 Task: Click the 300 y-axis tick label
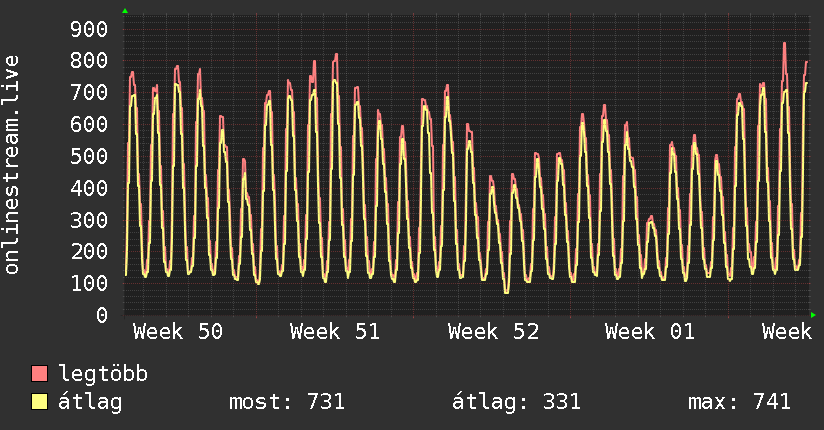[87, 220]
